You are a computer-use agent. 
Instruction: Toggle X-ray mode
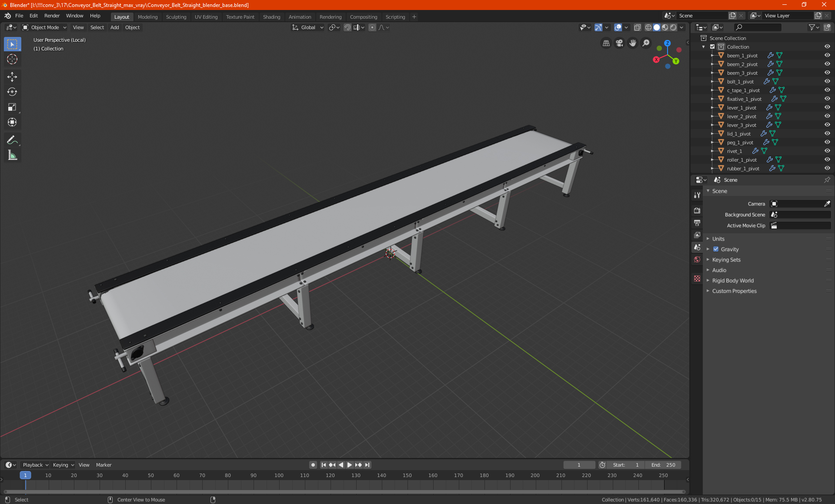pos(637,27)
